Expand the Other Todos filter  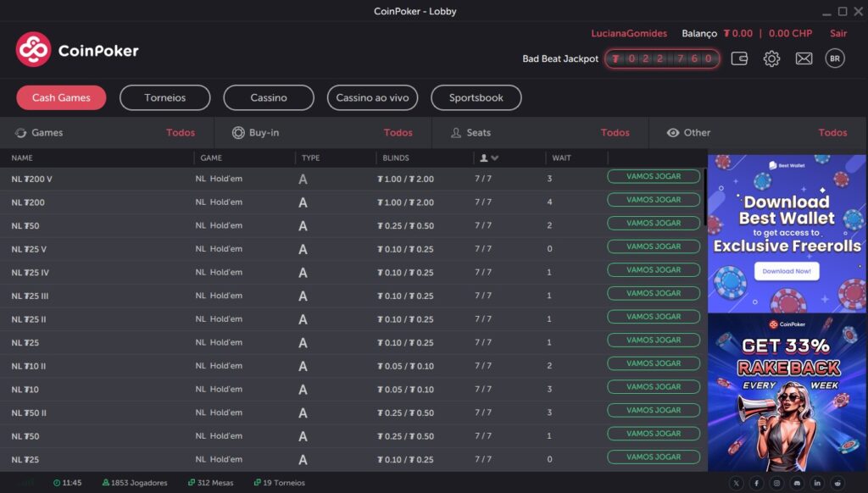(832, 133)
